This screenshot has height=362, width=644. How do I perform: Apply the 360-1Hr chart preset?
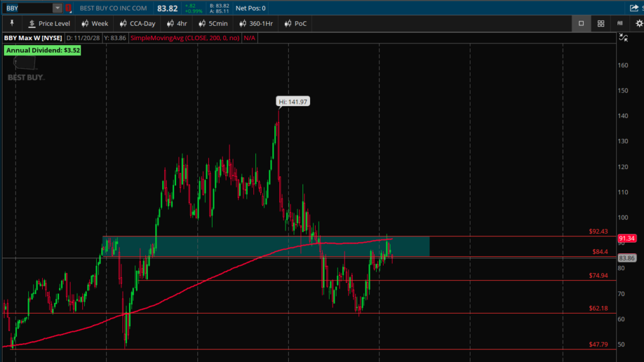pyautogui.click(x=257, y=23)
